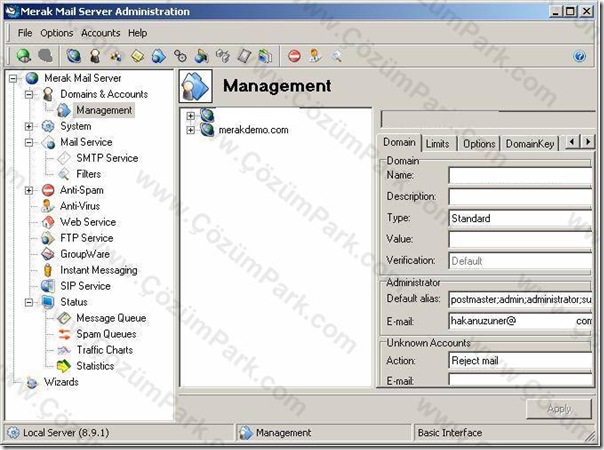
Task: Click the tilted document toolbar icon
Action: (244, 56)
